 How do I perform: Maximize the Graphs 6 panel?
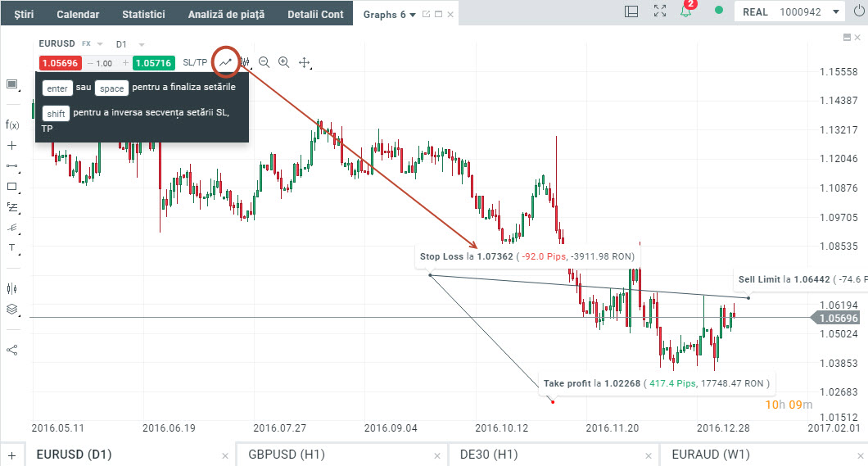point(438,15)
